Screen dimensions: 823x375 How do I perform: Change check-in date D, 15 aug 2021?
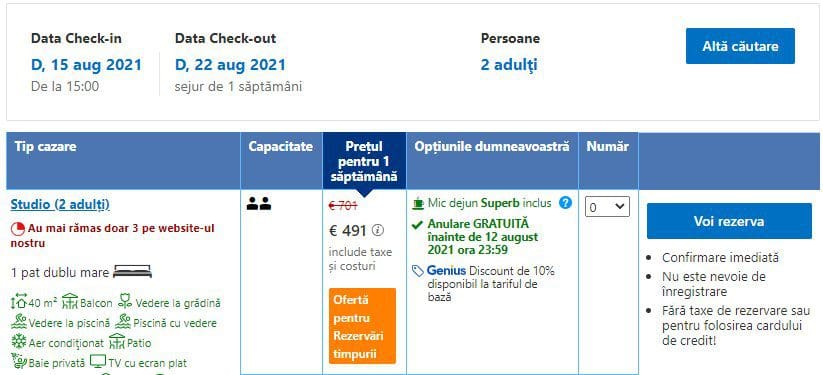point(86,65)
